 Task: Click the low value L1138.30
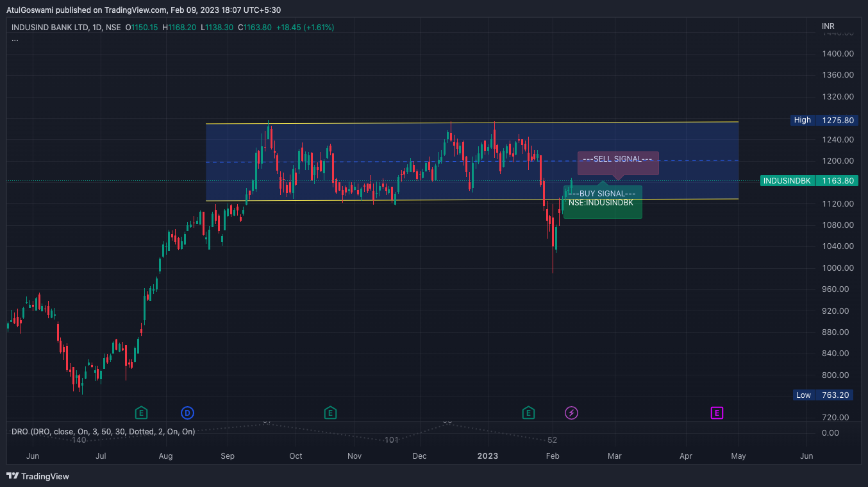click(217, 28)
